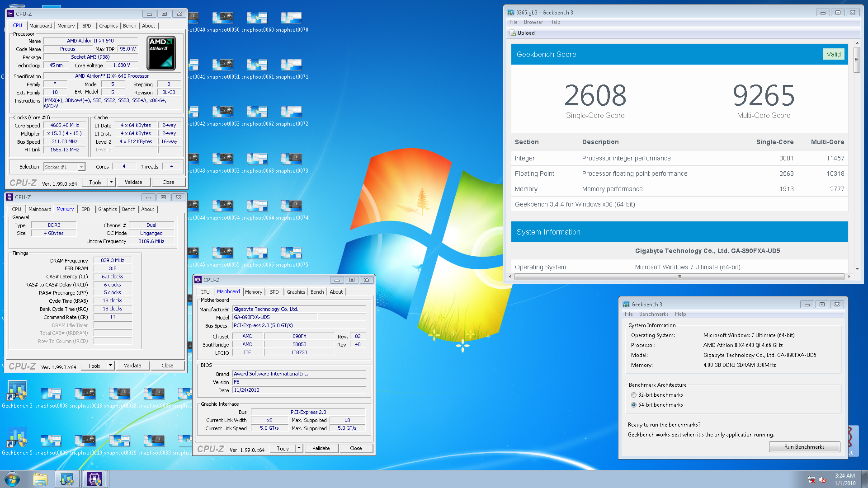
Task: Open the snaphsot0029 desktop icon
Action: pos(120,445)
